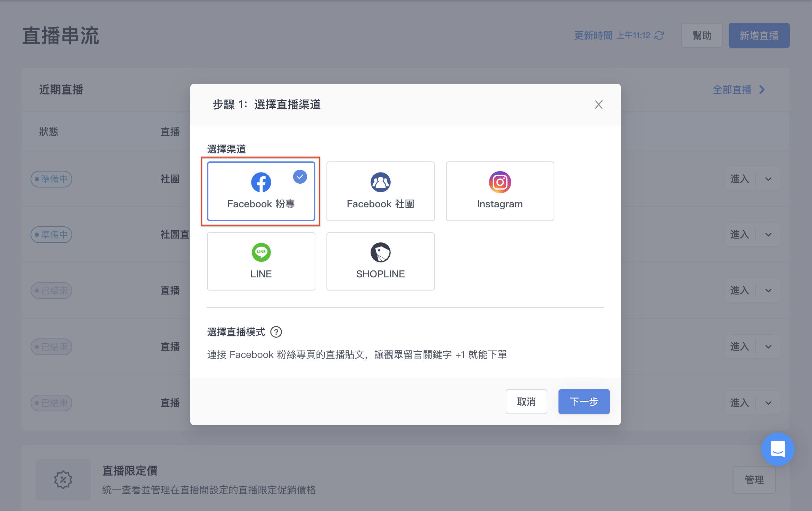
Task: Open the 全部直播 link
Action: (732, 90)
